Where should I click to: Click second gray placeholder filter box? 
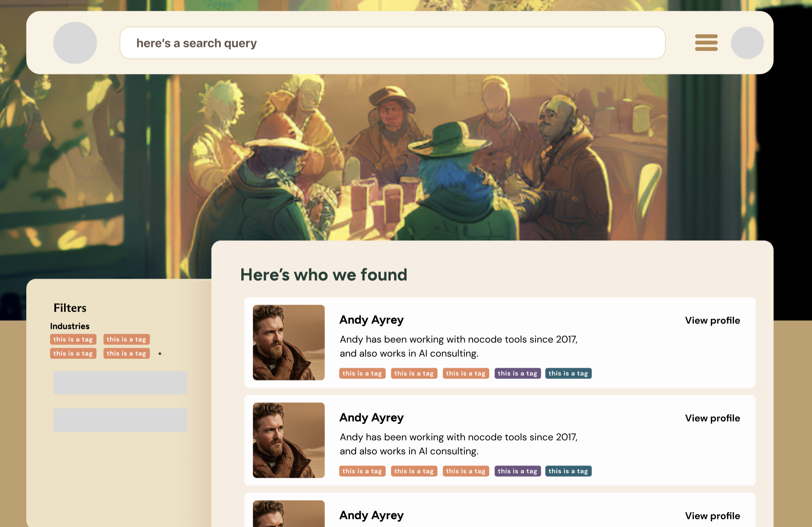click(x=120, y=420)
